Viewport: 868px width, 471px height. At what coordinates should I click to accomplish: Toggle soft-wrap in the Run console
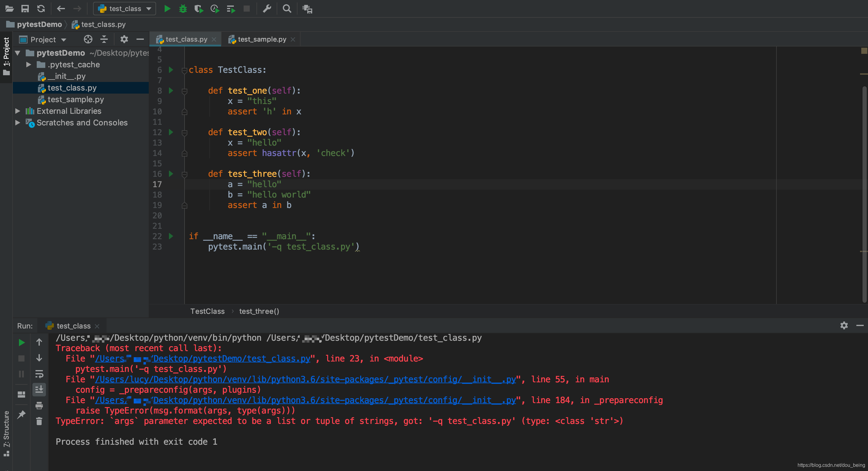click(39, 374)
